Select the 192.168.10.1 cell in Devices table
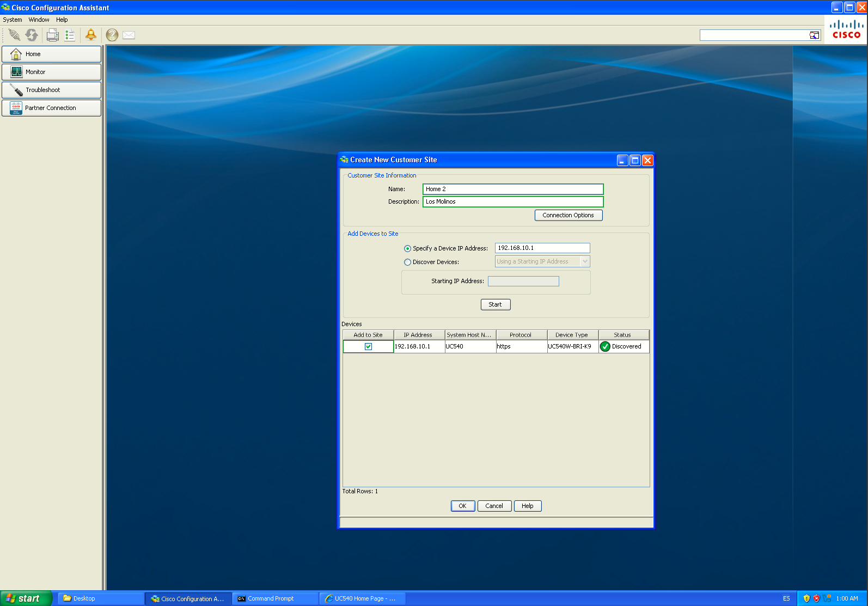868x606 pixels. coord(418,346)
